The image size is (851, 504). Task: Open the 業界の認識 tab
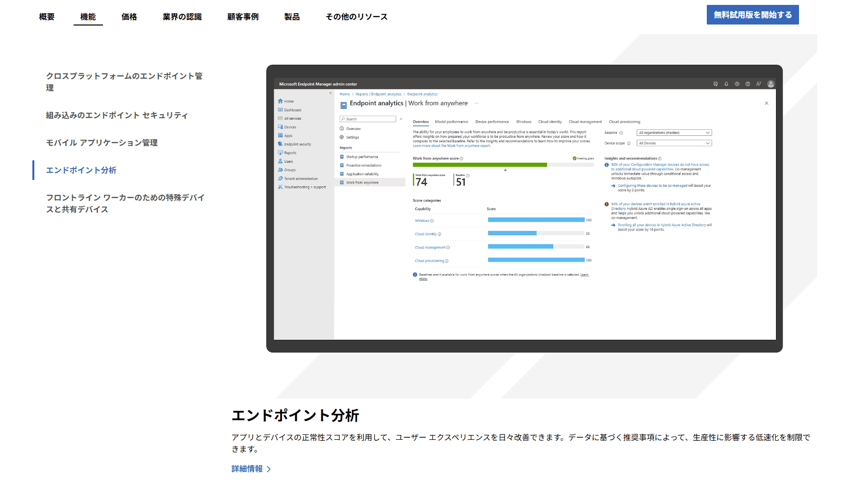182,17
